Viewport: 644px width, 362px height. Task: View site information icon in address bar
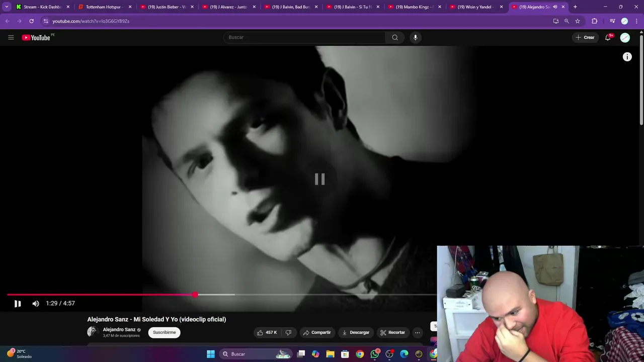45,21
